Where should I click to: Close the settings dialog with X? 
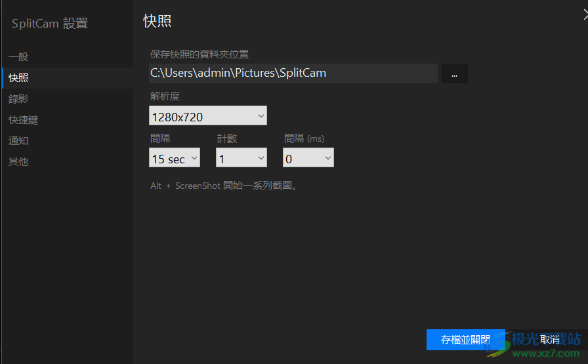point(585,14)
